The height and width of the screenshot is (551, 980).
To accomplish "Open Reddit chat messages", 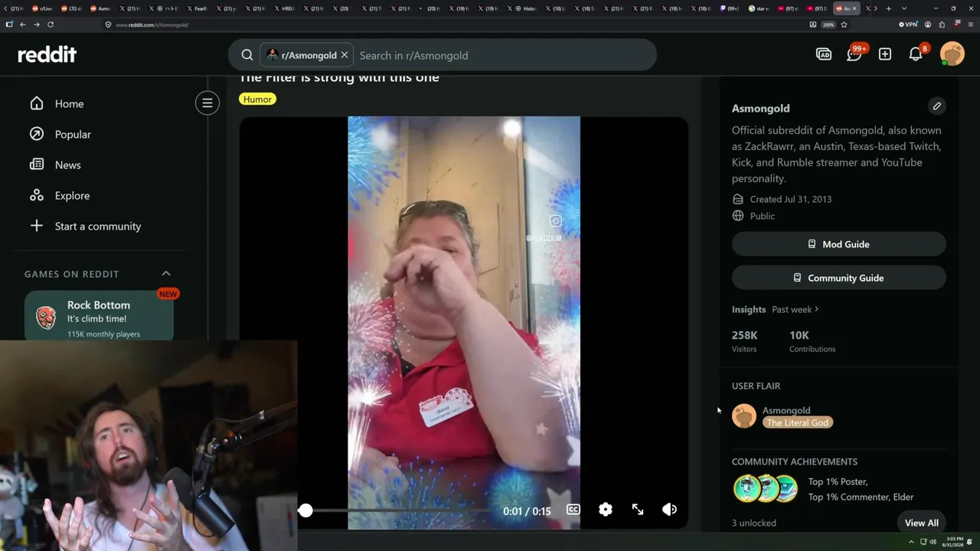I will click(x=854, y=54).
